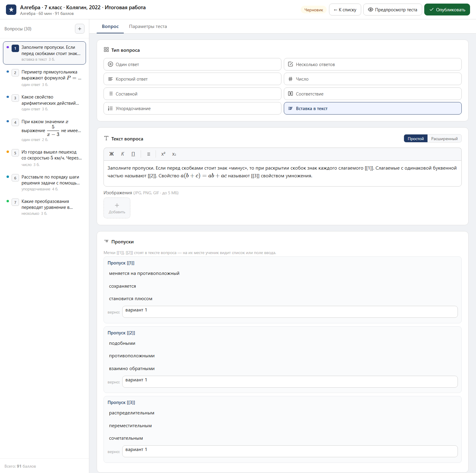Image resolution: width=476 pixels, height=473 pixels.
Task: Choose the Несколько ответов question type
Action: pyautogui.click(x=373, y=64)
